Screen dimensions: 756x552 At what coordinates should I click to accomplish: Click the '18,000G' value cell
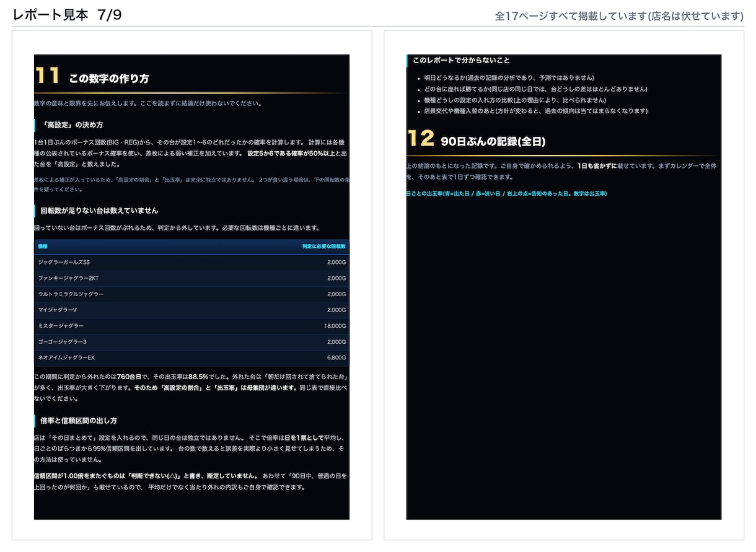click(335, 326)
